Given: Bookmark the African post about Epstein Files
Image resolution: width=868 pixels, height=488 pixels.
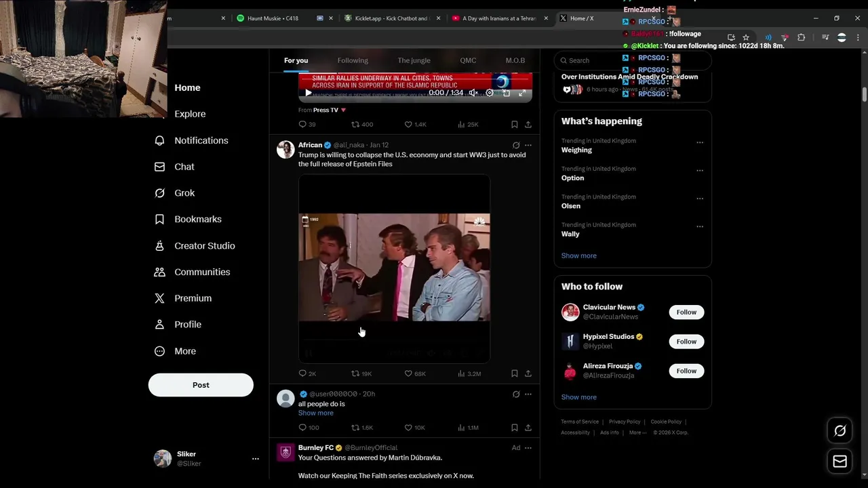Looking at the screenshot, I should click(514, 373).
